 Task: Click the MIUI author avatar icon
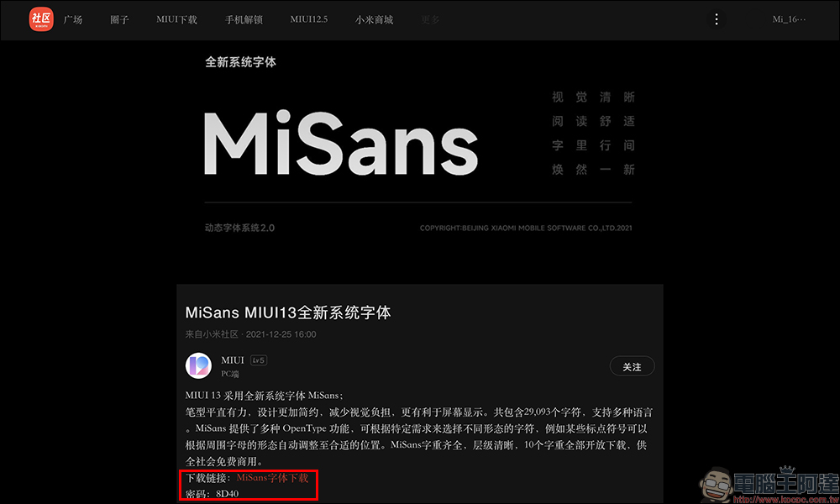coord(198,365)
